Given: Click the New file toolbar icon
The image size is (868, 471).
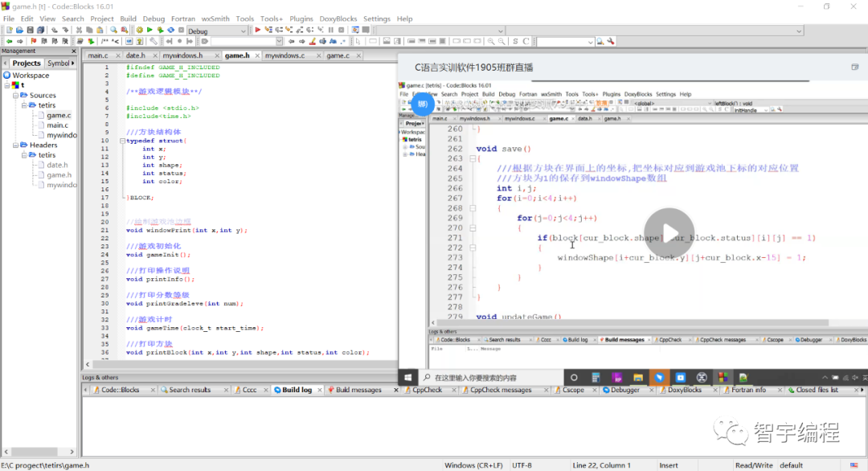Looking at the screenshot, I should point(9,31).
